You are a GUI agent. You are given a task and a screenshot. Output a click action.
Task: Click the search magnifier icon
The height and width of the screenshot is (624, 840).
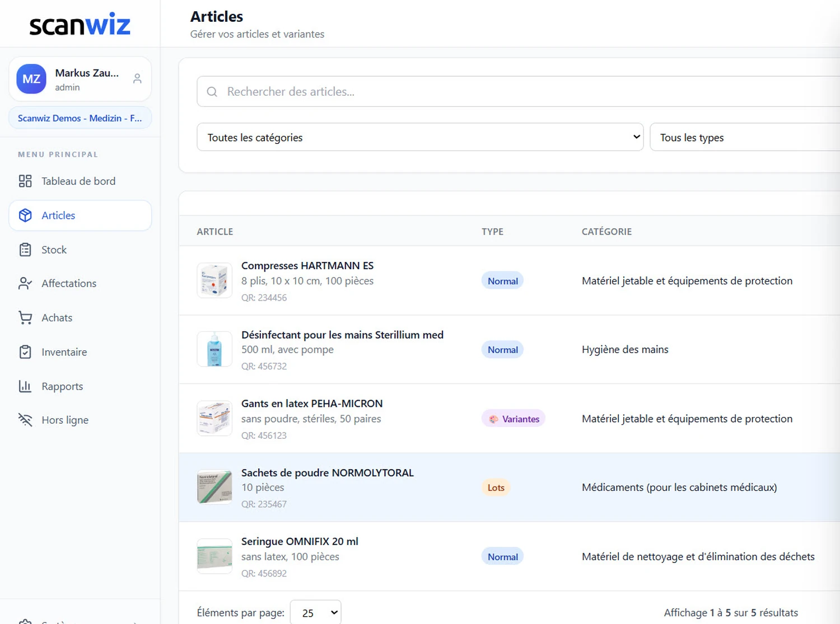(x=212, y=92)
